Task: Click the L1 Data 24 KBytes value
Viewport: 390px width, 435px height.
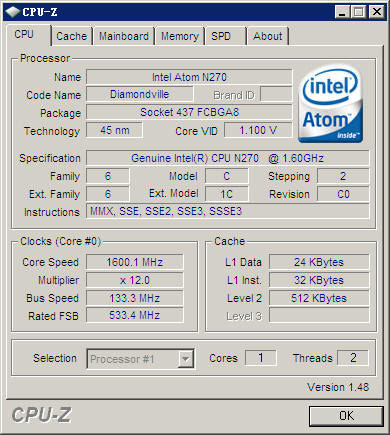Action: click(x=319, y=262)
